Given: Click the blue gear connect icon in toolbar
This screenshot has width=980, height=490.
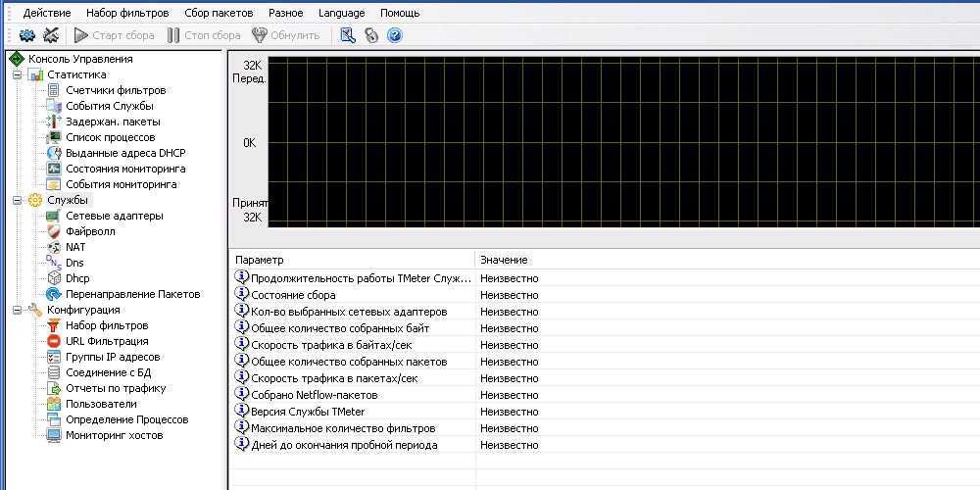Looking at the screenshot, I should coord(27,35).
